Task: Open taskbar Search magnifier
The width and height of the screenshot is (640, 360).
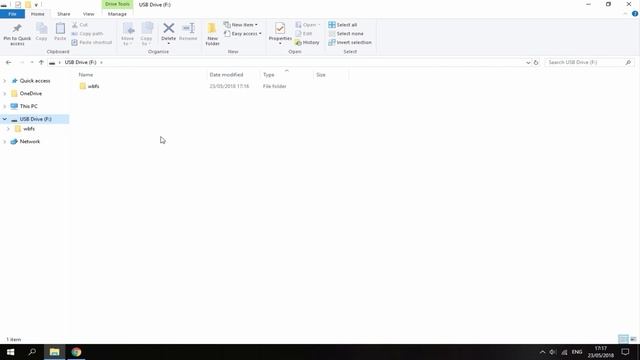Action: click(x=32, y=352)
